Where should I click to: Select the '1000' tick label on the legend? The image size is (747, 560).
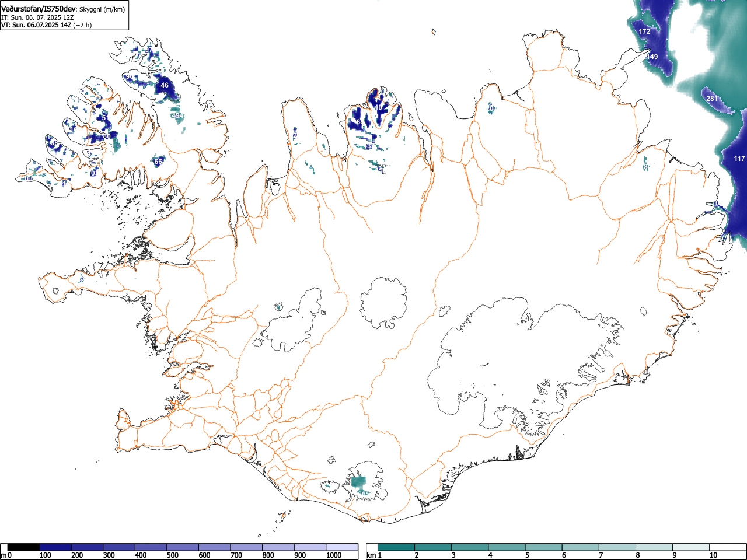334,555
